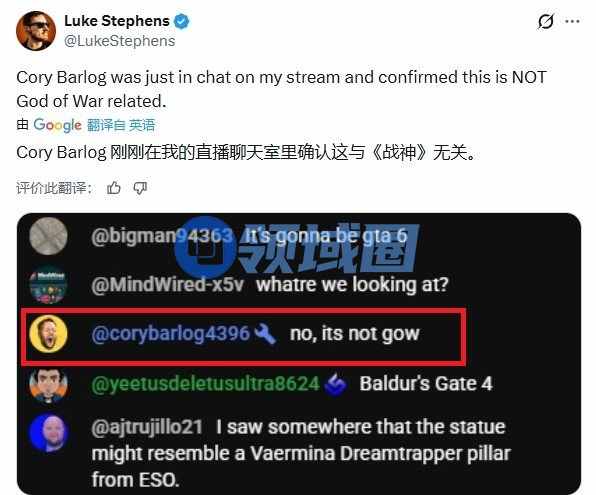Click the ajtrujillo21 chat avatar
This screenshot has width=596, height=495.
pyautogui.click(x=48, y=433)
